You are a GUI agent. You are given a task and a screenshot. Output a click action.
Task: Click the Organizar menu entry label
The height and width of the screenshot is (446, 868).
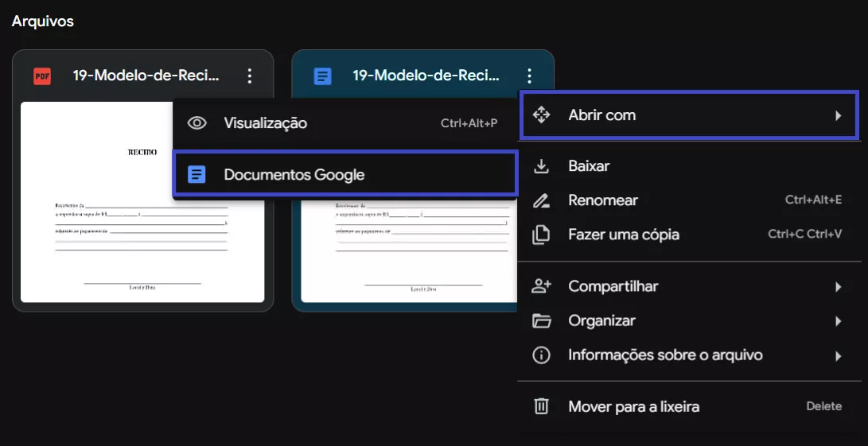(x=601, y=321)
